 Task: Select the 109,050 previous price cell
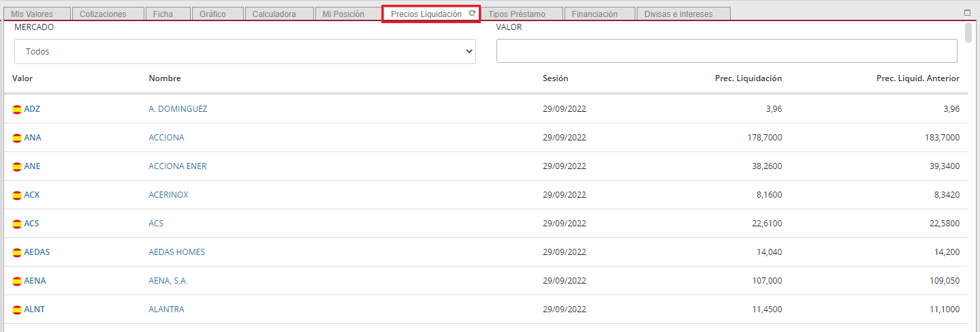tap(945, 281)
